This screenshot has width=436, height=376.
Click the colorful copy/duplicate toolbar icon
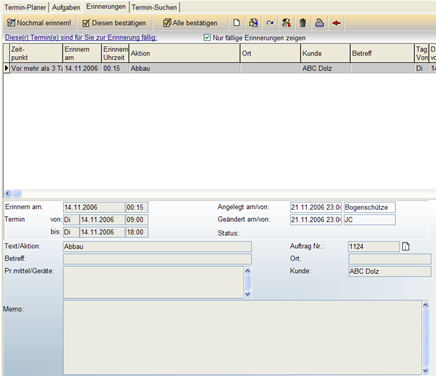coord(253,23)
